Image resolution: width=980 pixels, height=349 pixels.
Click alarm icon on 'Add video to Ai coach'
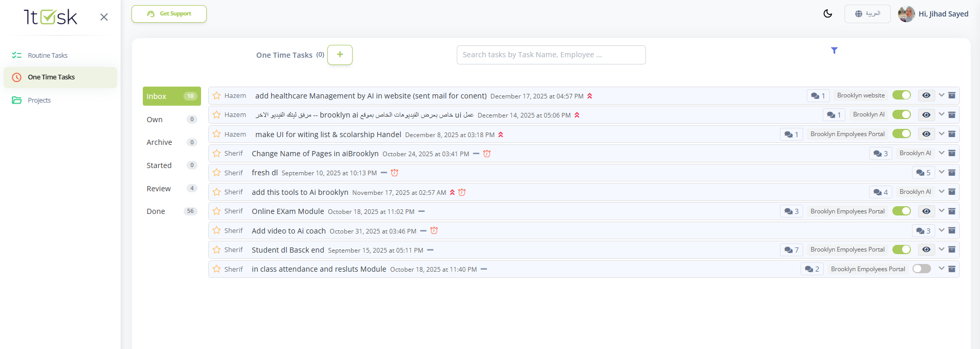pos(434,231)
